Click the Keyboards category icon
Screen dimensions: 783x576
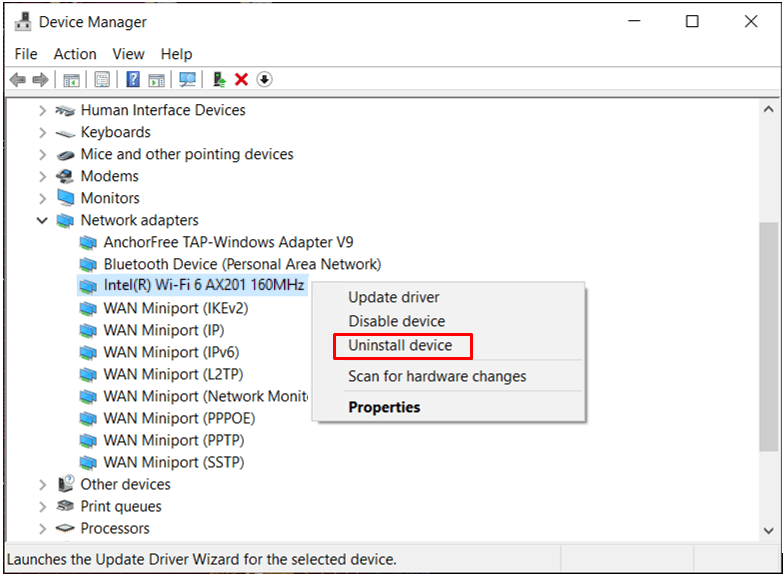(x=65, y=133)
